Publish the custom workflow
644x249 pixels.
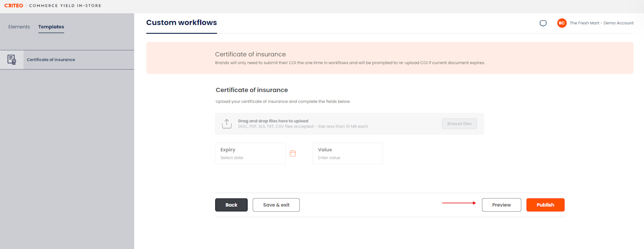(545, 205)
